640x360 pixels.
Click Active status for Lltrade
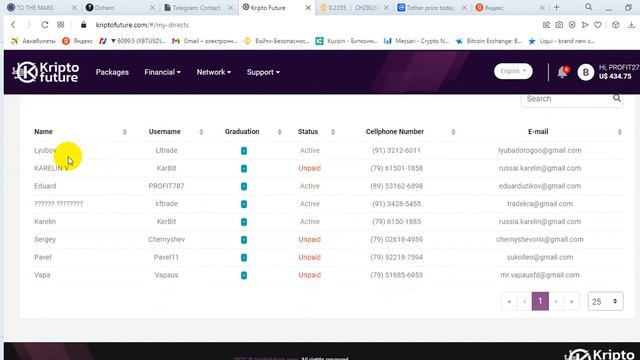pyautogui.click(x=310, y=151)
